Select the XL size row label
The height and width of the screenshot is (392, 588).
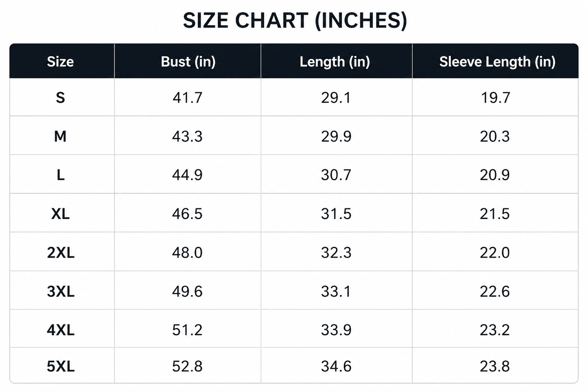(x=60, y=214)
